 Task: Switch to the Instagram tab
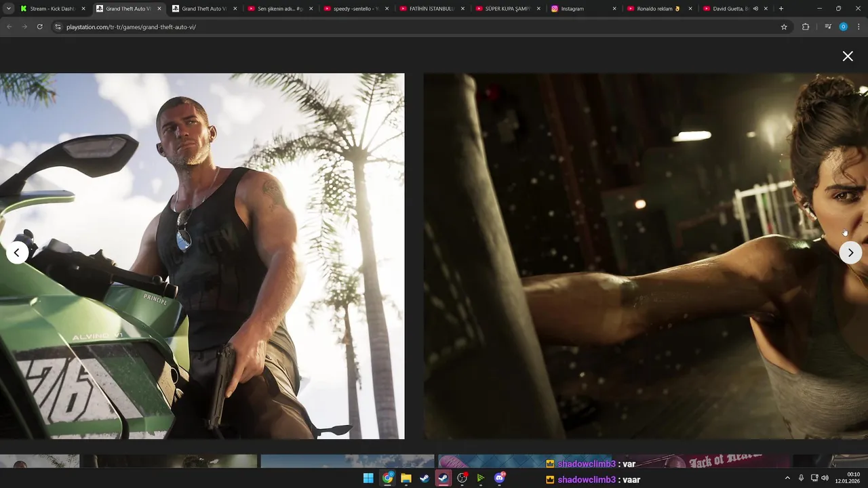tap(584, 9)
